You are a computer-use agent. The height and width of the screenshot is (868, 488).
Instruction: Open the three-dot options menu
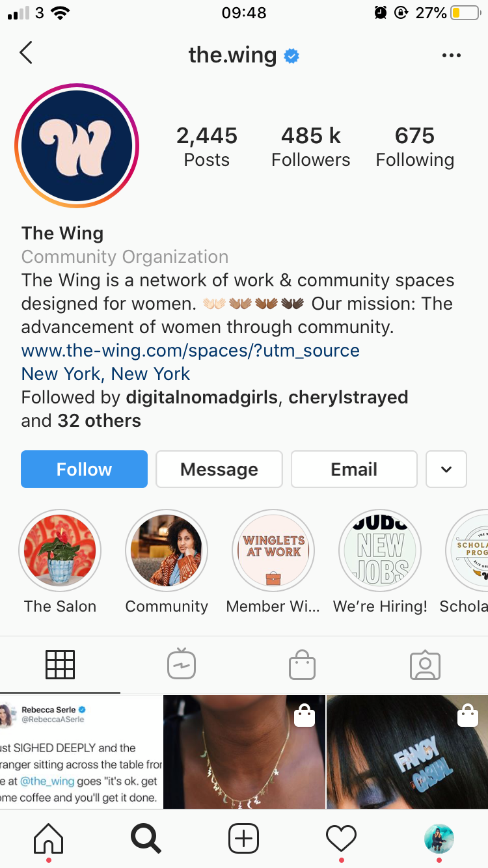pos(451,55)
